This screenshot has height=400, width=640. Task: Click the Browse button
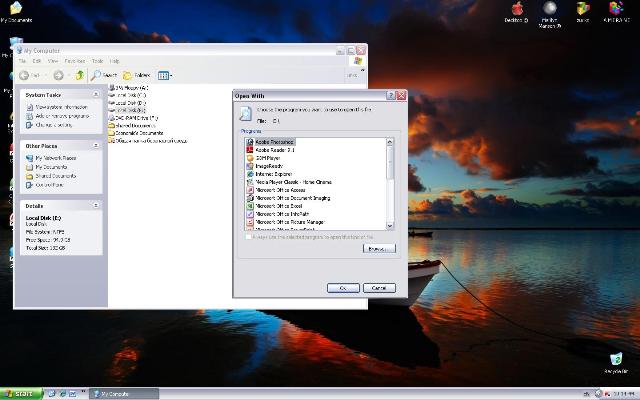(x=378, y=248)
